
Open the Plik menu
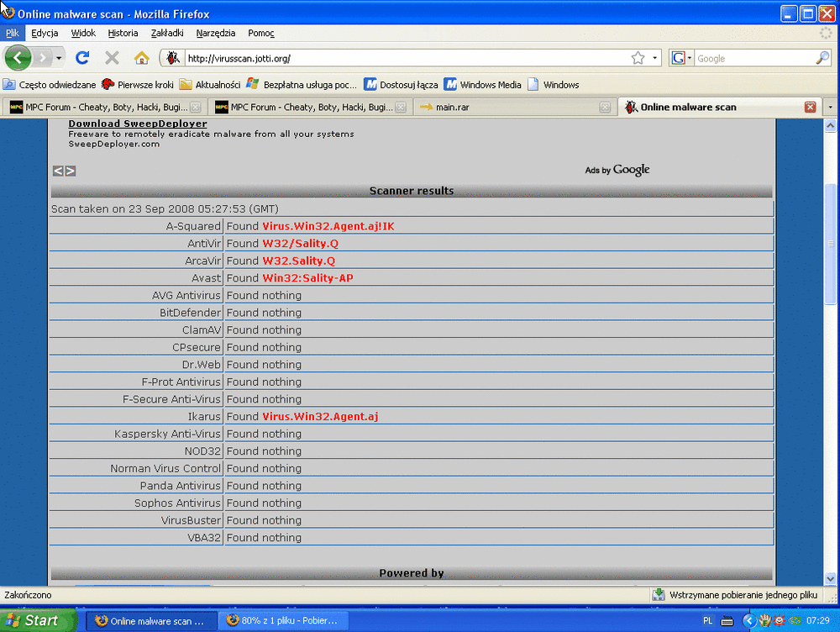coord(13,34)
